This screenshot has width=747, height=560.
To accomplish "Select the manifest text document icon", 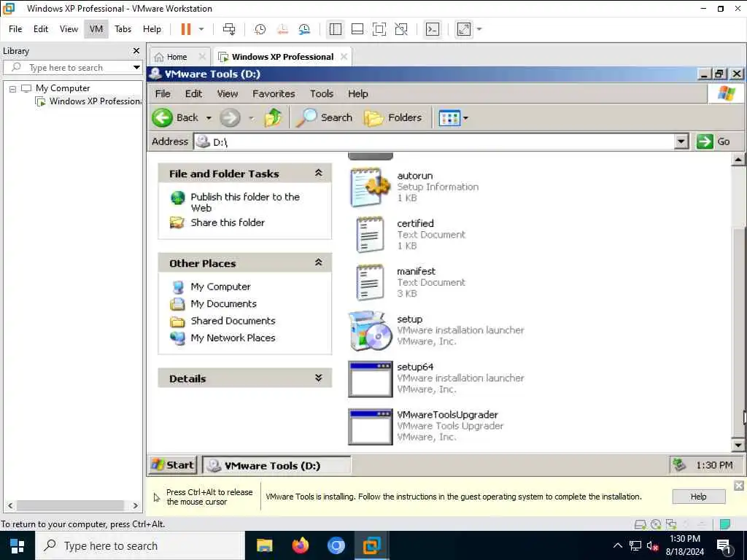I will click(370, 282).
